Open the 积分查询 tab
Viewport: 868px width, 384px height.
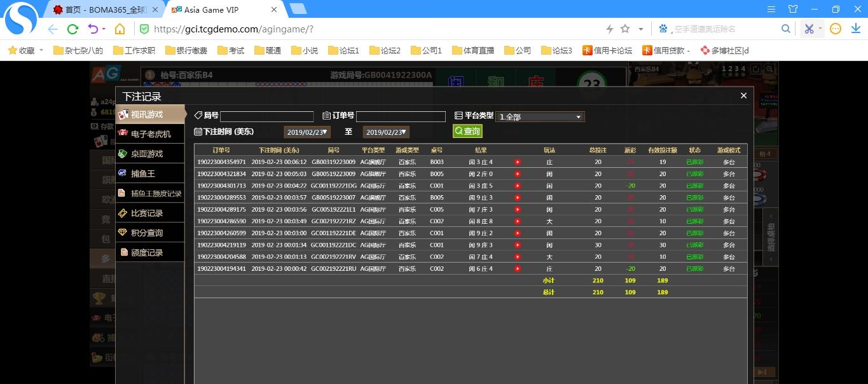point(150,233)
